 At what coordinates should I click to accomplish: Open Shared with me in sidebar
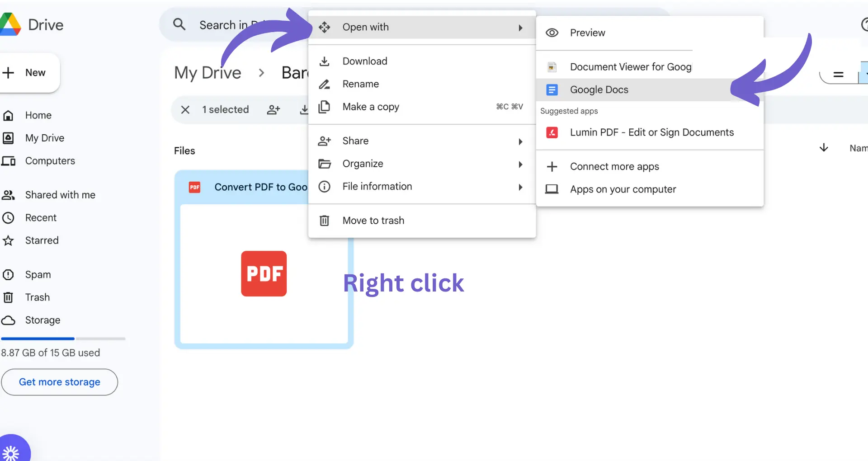click(x=60, y=195)
